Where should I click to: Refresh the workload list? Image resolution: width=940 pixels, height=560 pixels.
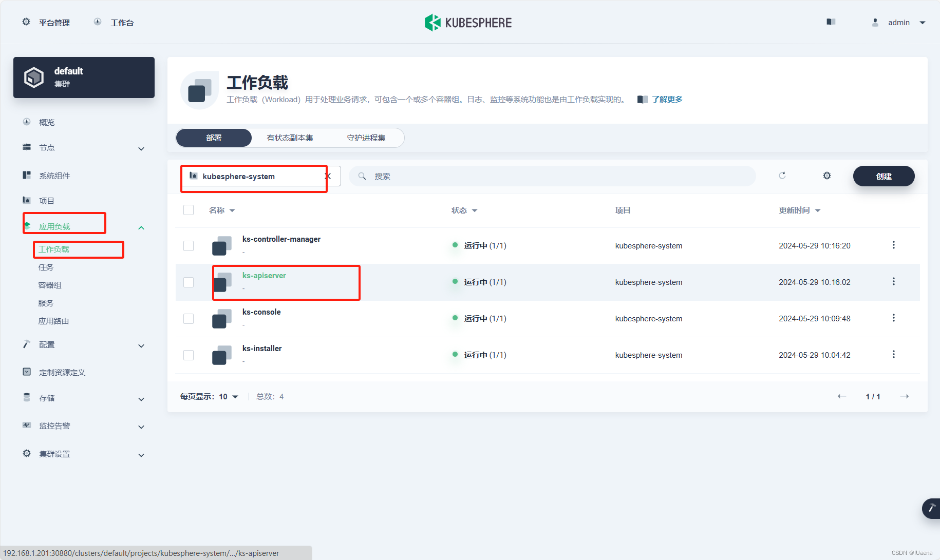[x=782, y=176]
